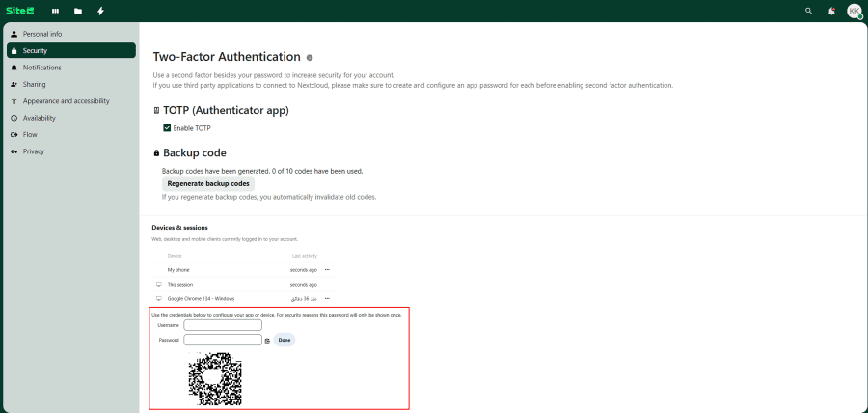
Task: Copy the app password with clipboard icon
Action: [x=267, y=341]
